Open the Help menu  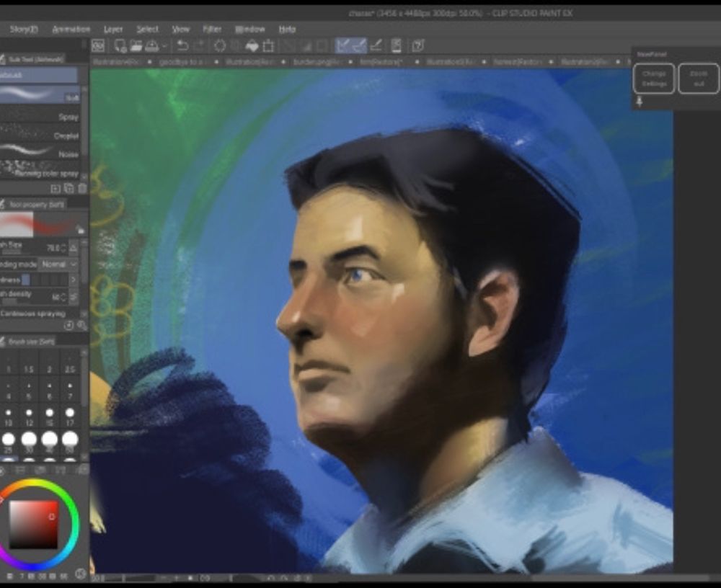tap(287, 30)
